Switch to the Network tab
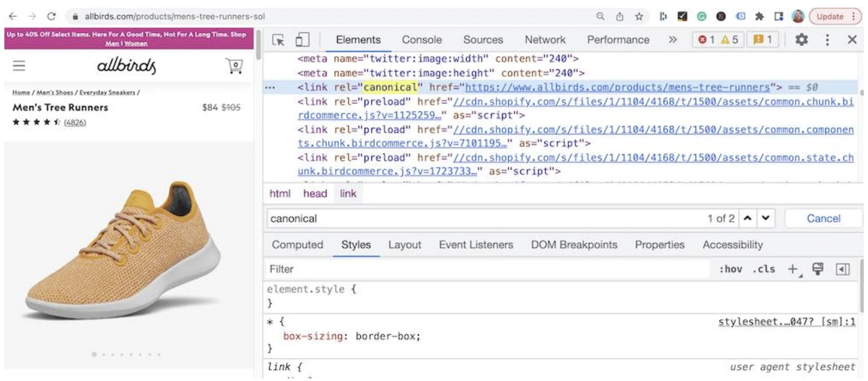 545,40
